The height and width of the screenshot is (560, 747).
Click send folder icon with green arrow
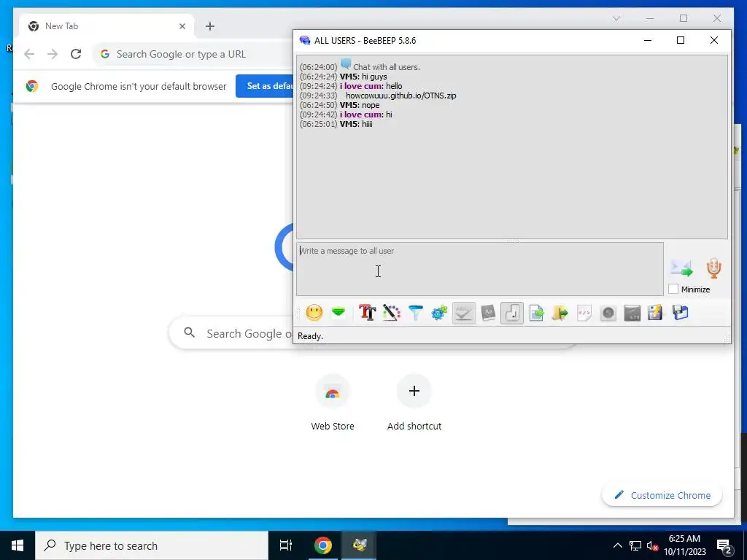pos(560,313)
